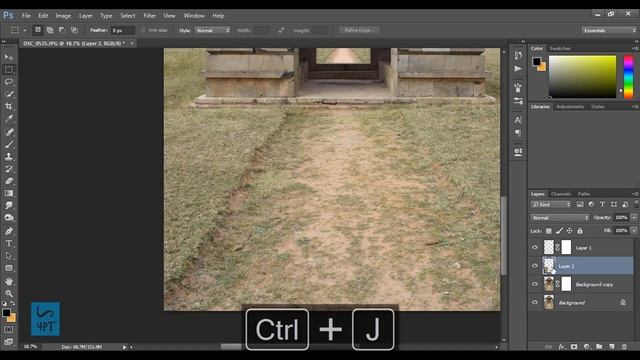Select the Crop tool
Viewport: 640px width, 360px height.
tap(9, 106)
